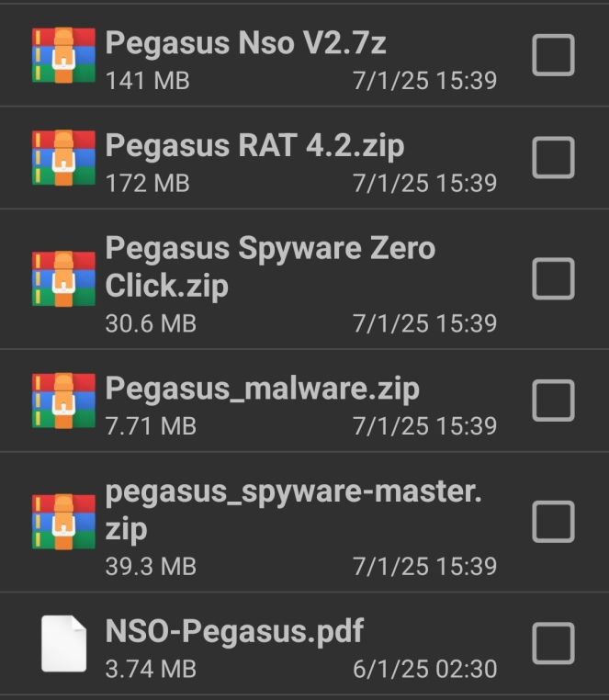The image size is (609, 700).
Task: Click the blank document icon for NSO-Pegasus.pdf
Action: click(x=63, y=643)
